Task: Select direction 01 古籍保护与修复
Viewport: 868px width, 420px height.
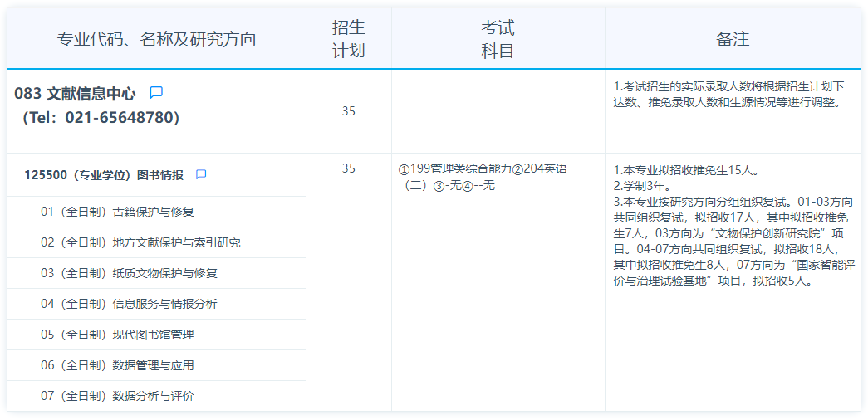Action: 117,212
